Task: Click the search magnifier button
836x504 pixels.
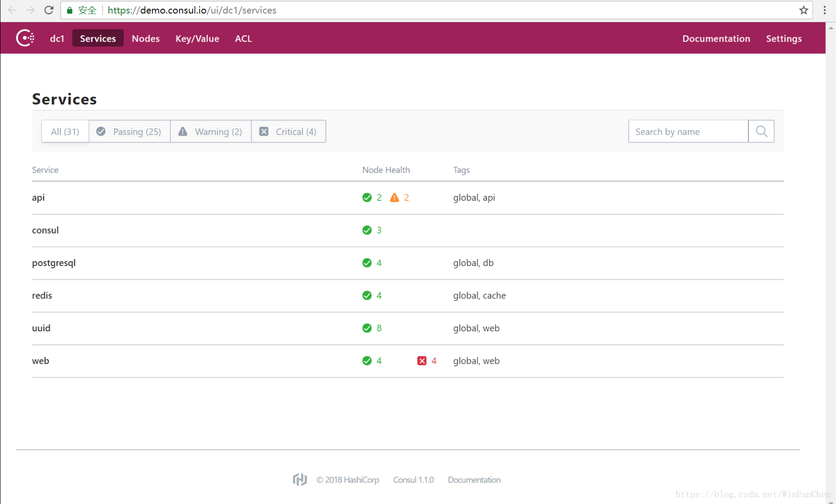Action: (761, 132)
